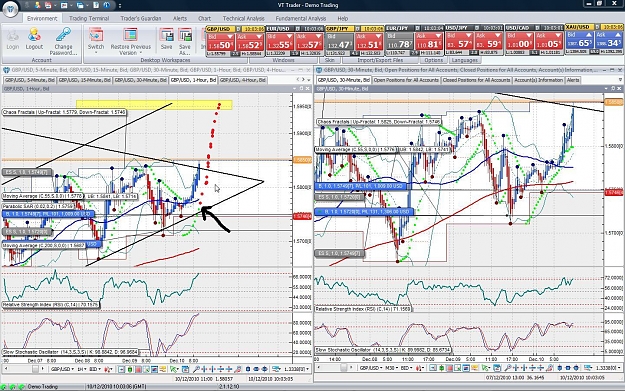This screenshot has height=391, width=625.
Task: Switch to GBP/USD, 15-Minute, Bid chart tab
Action: click(85, 80)
